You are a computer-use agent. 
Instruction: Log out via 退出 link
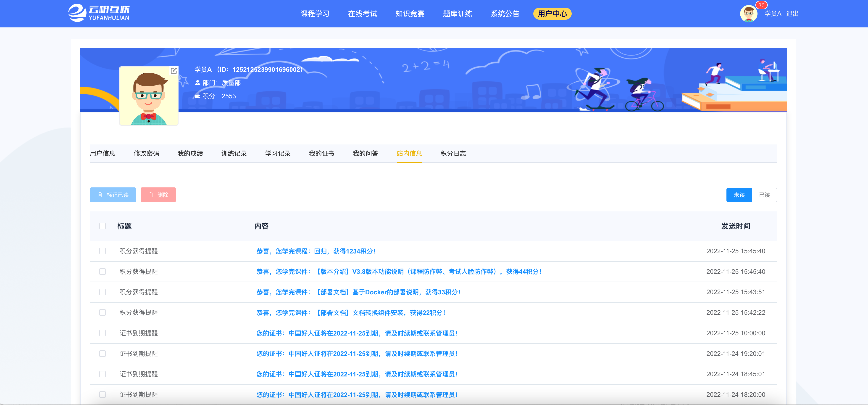point(792,14)
